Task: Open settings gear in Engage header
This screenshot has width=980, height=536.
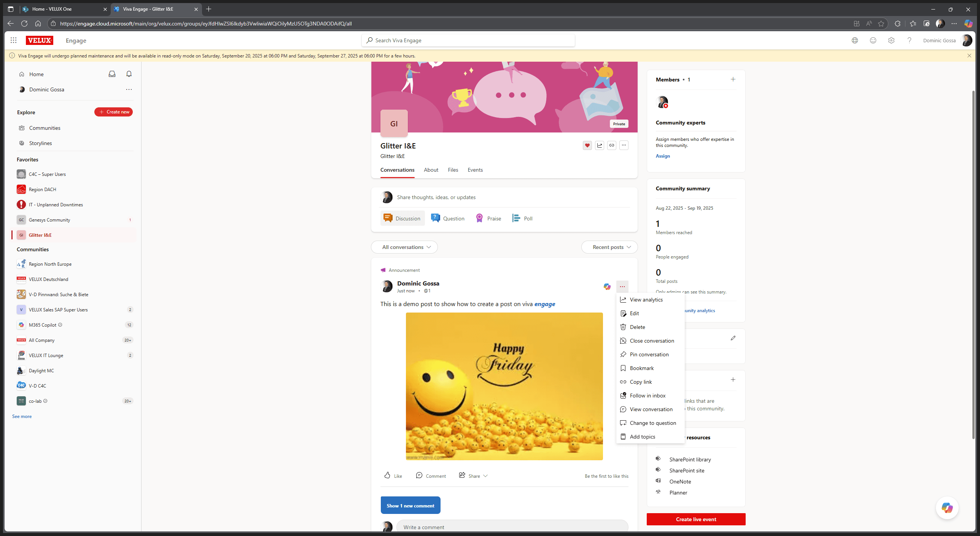Action: pyautogui.click(x=891, y=40)
